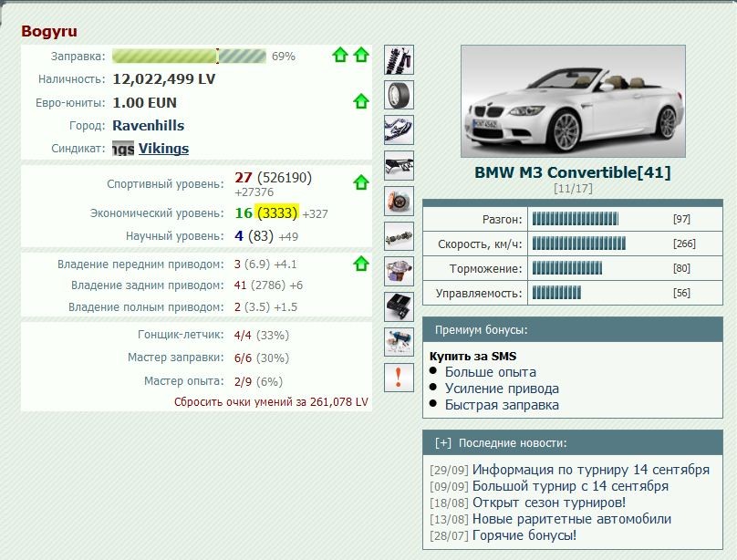Viewport: 737px width, 560px height.
Task: Select Быстрая заправка premium bonus
Action: tap(502, 405)
